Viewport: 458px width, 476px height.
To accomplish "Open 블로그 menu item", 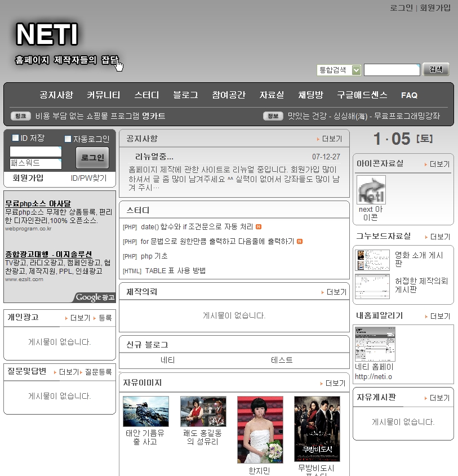I will pyautogui.click(x=185, y=95).
